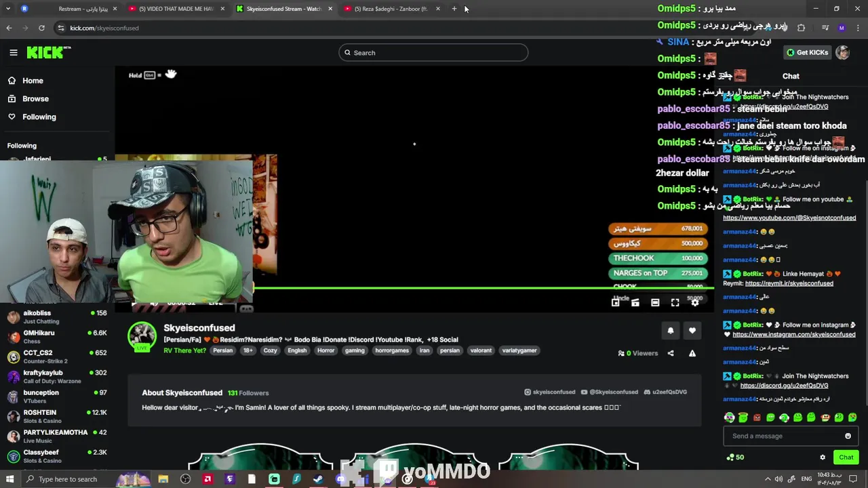Viewport: 868px width, 488px height.
Task: Open alkobliss channel in Following list
Action: 57,317
